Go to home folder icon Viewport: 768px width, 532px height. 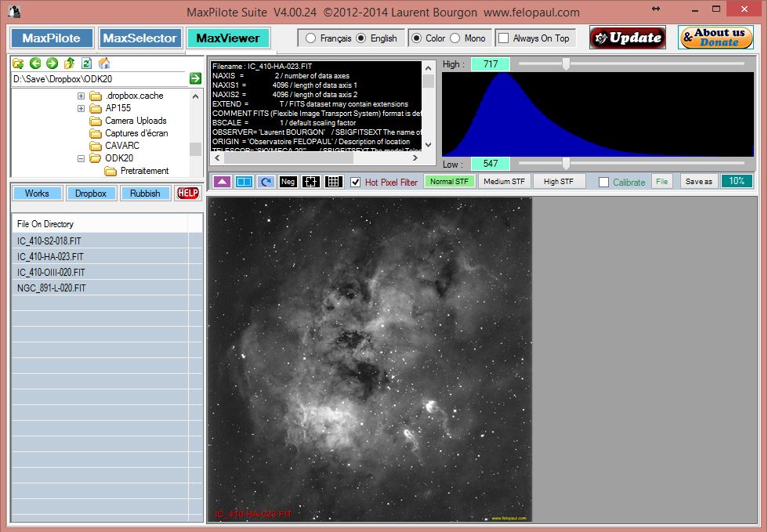coord(103,63)
